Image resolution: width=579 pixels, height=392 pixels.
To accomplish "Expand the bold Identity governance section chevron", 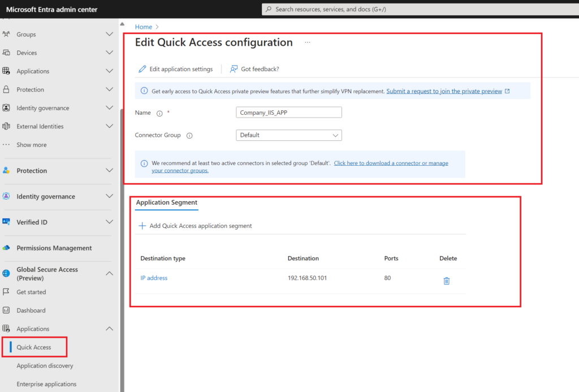I will tap(109, 196).
